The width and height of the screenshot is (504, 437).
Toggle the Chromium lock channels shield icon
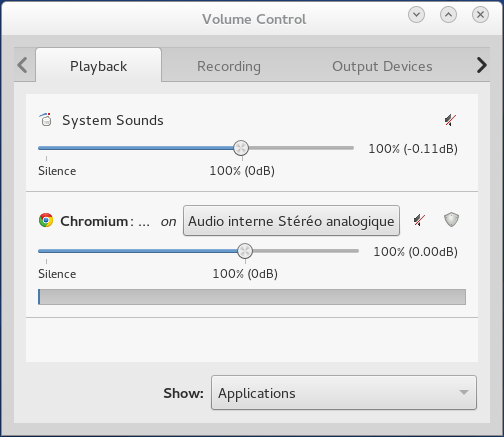451,220
